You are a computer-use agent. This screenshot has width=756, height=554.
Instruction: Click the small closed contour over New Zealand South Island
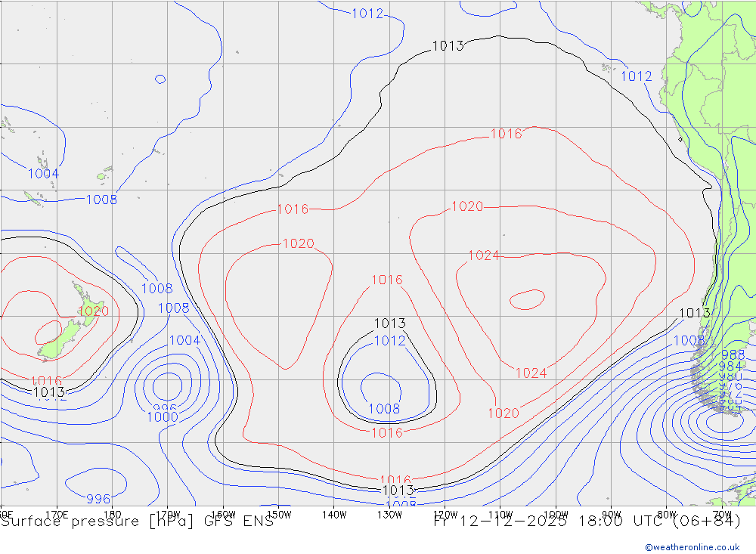point(48,333)
